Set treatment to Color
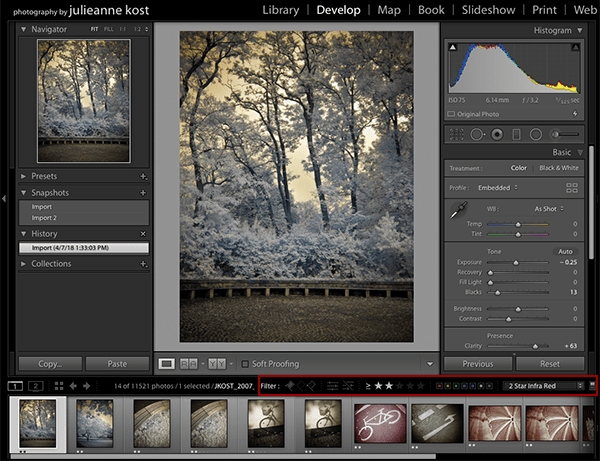This screenshot has height=461, width=600. tap(519, 168)
